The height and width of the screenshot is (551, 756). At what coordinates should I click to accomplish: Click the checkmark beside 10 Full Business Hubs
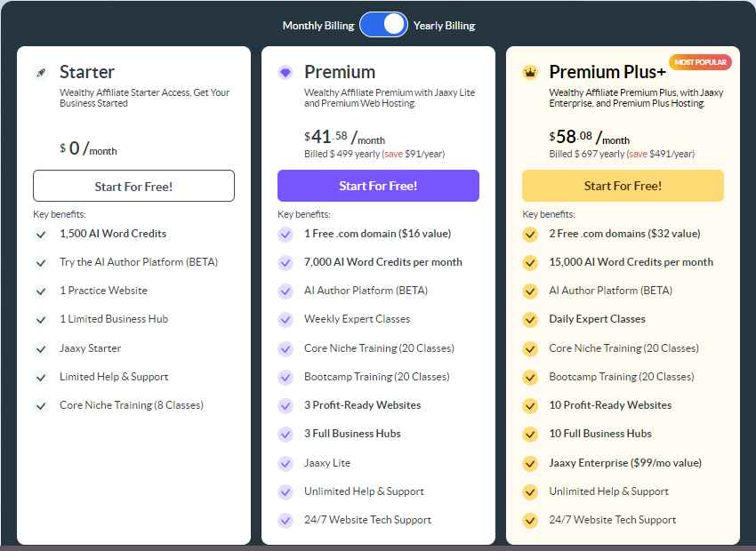tap(531, 434)
